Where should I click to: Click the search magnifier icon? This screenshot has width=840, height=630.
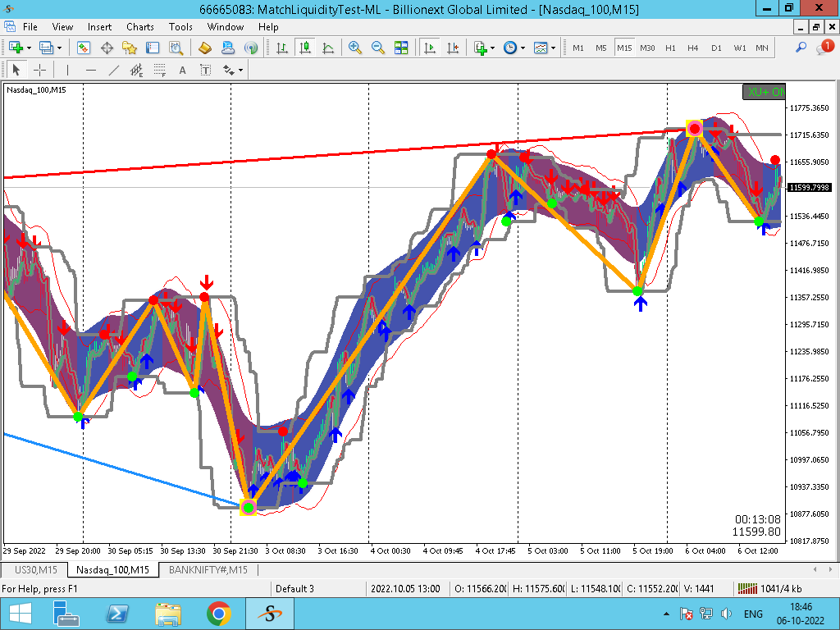[x=801, y=48]
